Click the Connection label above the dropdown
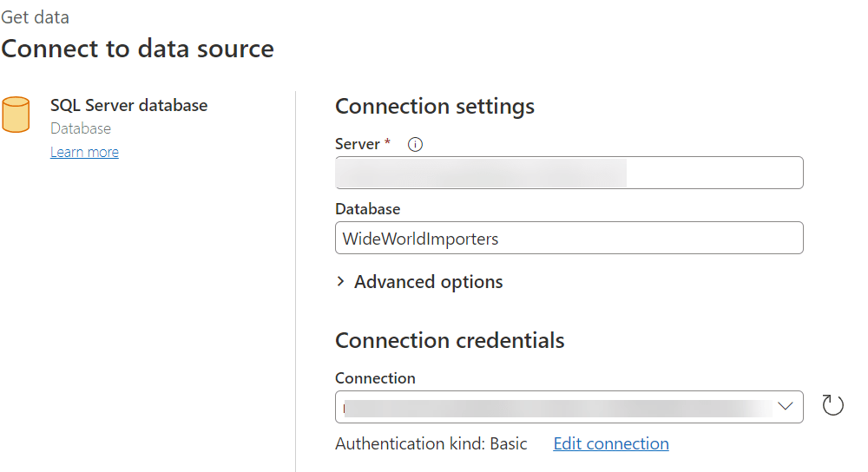Viewport: 868px width, 472px height. coord(375,378)
